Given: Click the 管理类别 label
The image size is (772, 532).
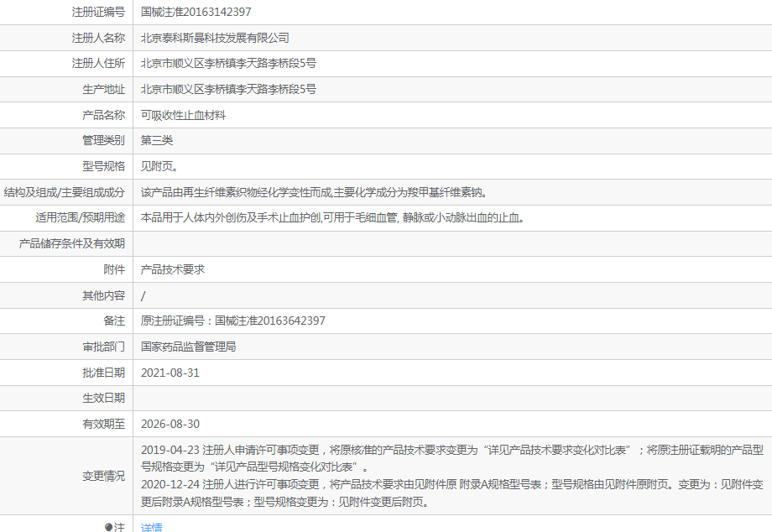Looking at the screenshot, I should (x=104, y=141).
